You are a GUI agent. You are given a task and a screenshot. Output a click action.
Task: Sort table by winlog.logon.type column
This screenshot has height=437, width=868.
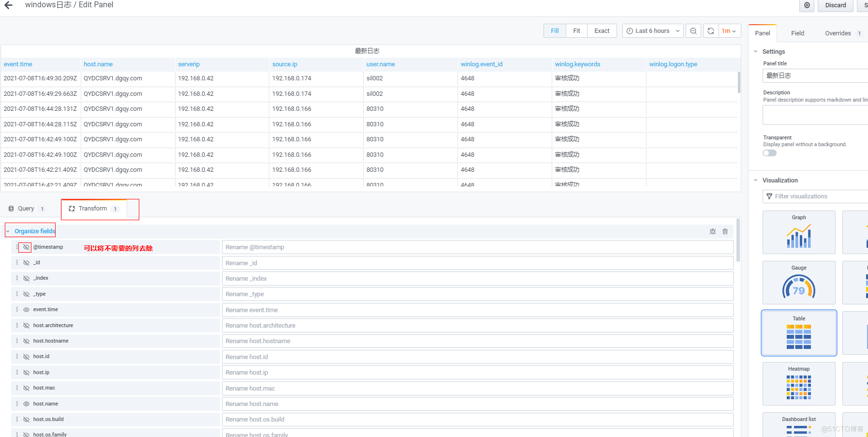pyautogui.click(x=673, y=64)
